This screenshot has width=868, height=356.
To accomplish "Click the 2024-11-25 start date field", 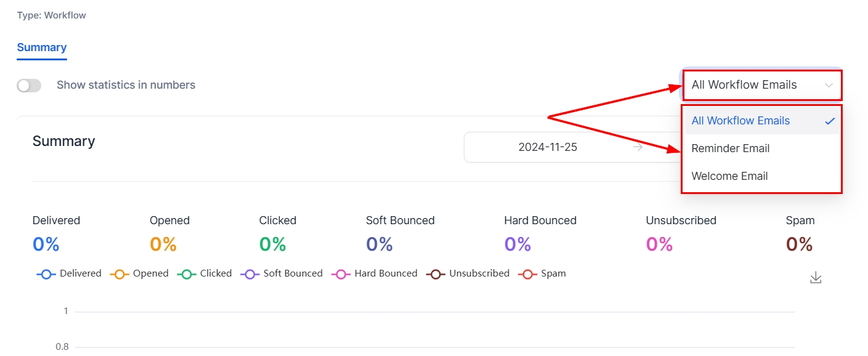I will coord(547,147).
